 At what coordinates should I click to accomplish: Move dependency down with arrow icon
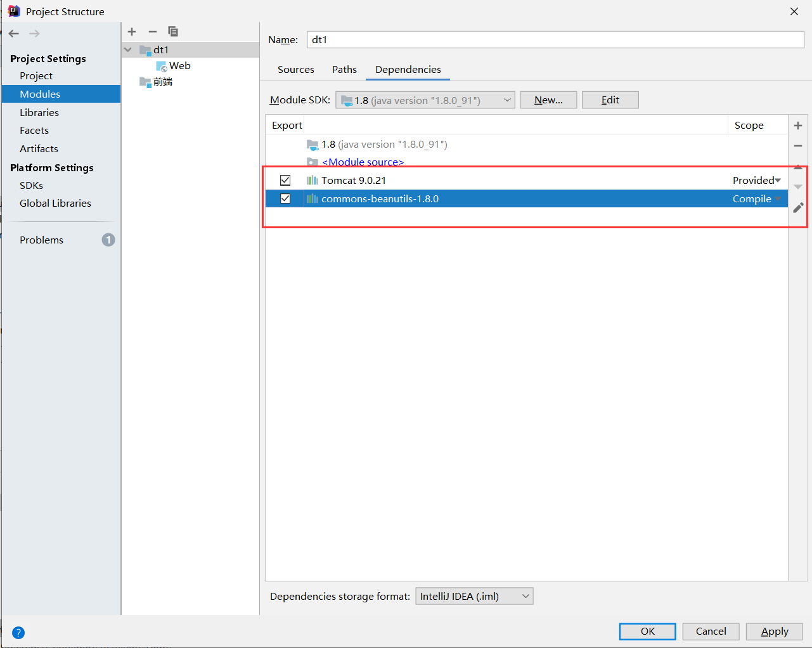click(798, 187)
